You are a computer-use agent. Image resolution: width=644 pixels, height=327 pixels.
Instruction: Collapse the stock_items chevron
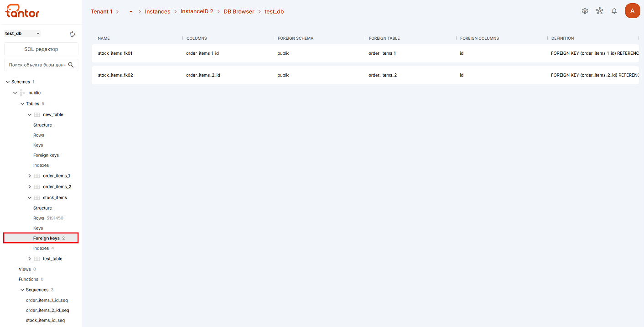30,198
